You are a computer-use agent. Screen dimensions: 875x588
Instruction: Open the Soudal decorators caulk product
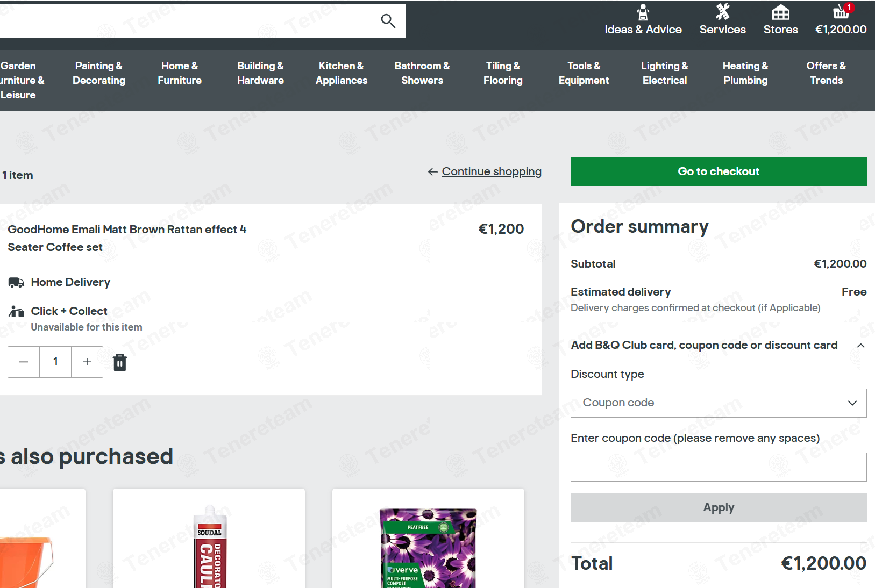click(209, 539)
